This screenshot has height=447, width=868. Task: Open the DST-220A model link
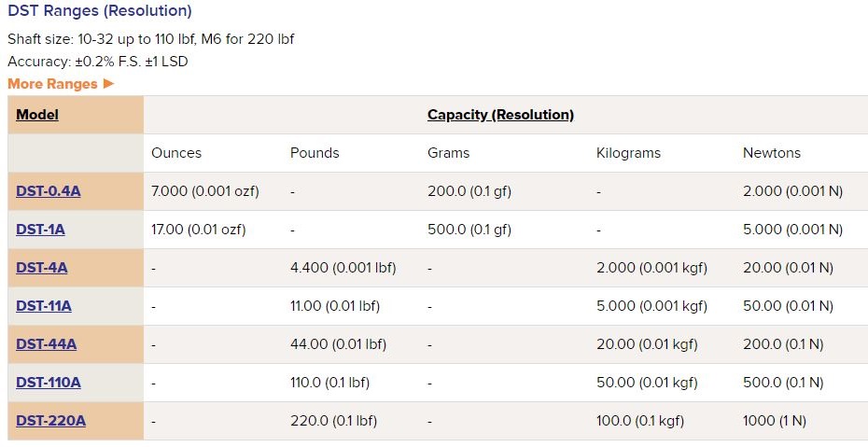(51, 421)
